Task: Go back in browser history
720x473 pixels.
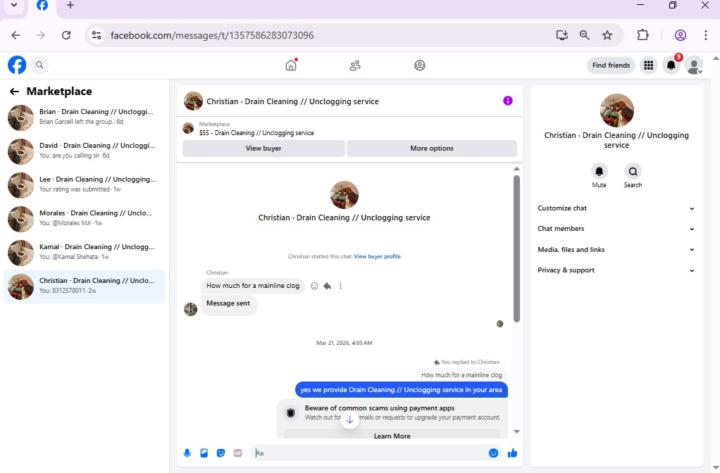Action: (16, 35)
